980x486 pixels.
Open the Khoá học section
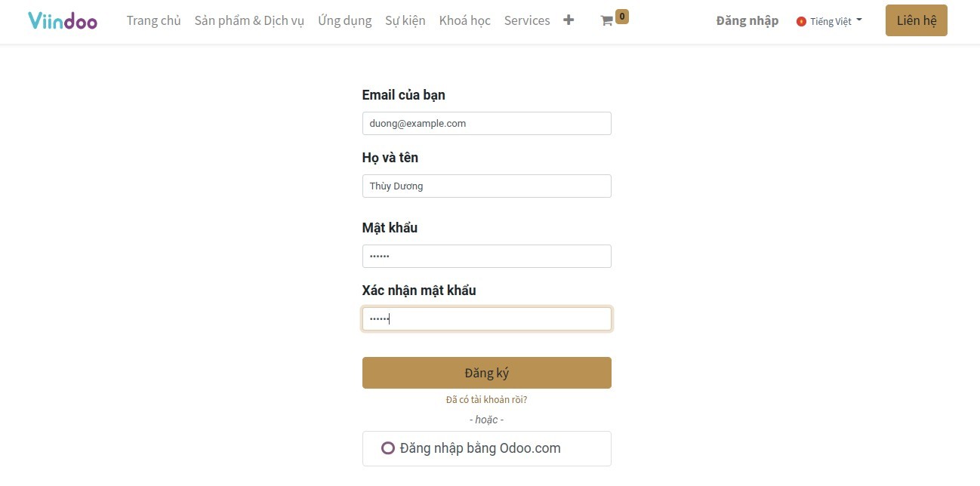(464, 20)
